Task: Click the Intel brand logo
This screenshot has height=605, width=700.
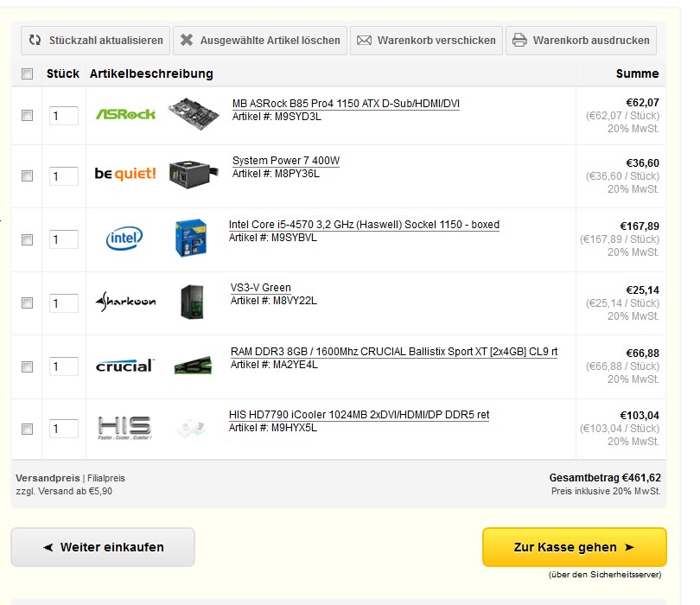Action: coord(124,239)
